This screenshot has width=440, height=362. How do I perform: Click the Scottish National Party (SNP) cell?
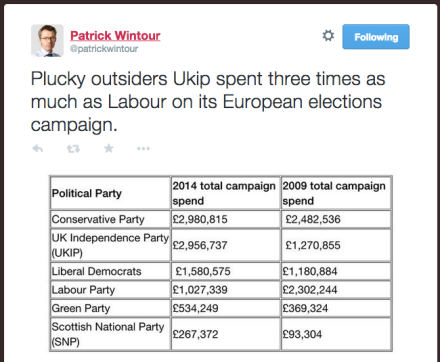click(x=110, y=334)
